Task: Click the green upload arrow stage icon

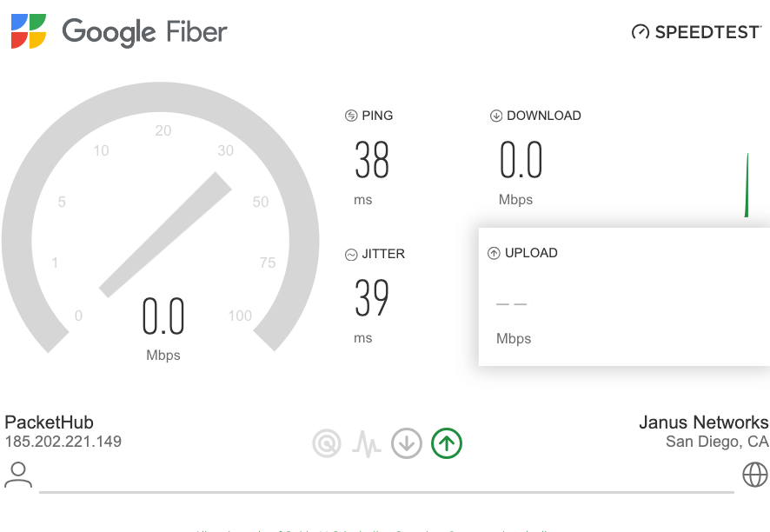Action: coord(447,443)
